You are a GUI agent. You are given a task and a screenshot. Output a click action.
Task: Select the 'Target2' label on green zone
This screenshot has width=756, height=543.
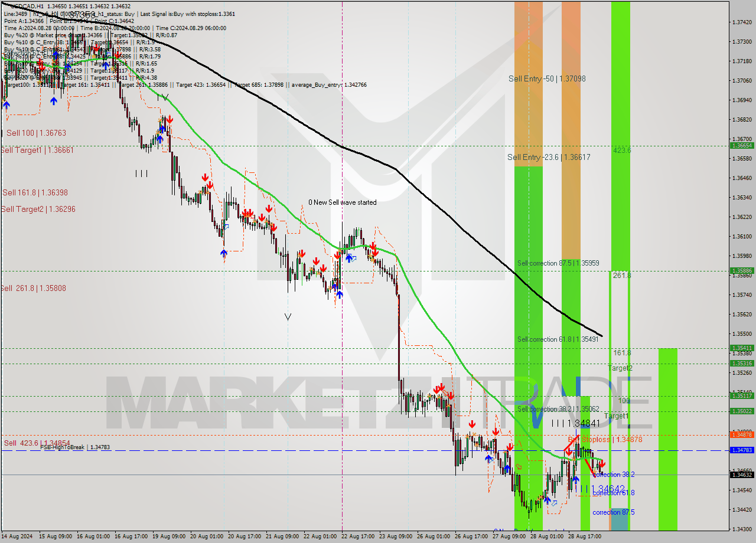point(620,368)
